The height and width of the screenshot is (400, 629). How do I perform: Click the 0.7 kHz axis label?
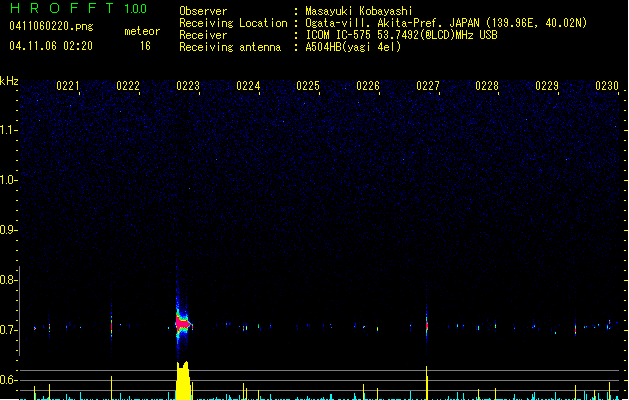[x=10, y=330]
